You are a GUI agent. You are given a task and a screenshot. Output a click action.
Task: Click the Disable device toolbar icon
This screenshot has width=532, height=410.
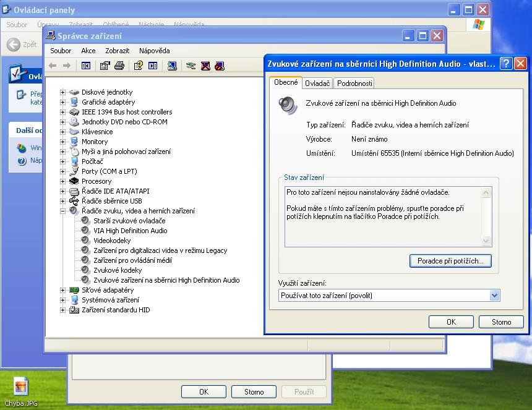[220, 66]
